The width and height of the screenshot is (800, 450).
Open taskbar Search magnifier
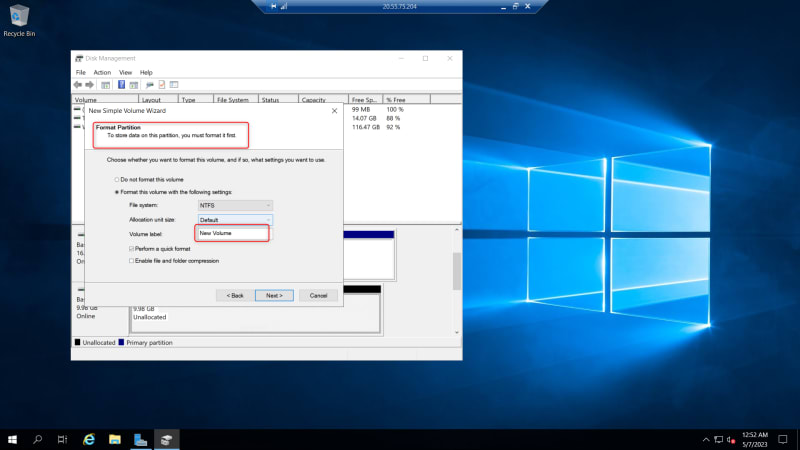37,439
